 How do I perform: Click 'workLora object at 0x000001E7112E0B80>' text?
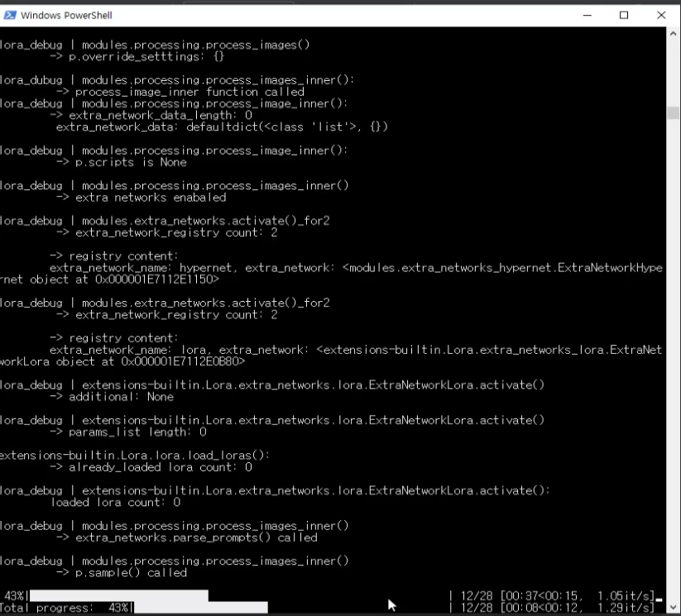pos(122,361)
